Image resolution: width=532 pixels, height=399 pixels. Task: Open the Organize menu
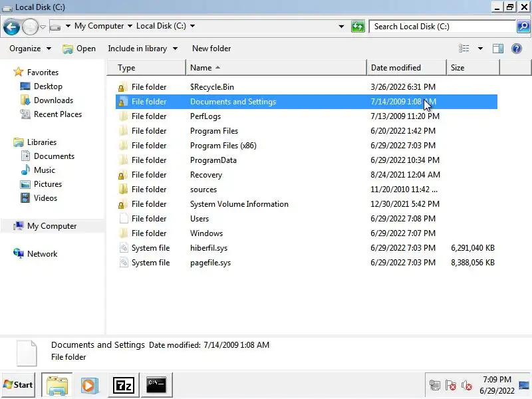tap(30, 49)
